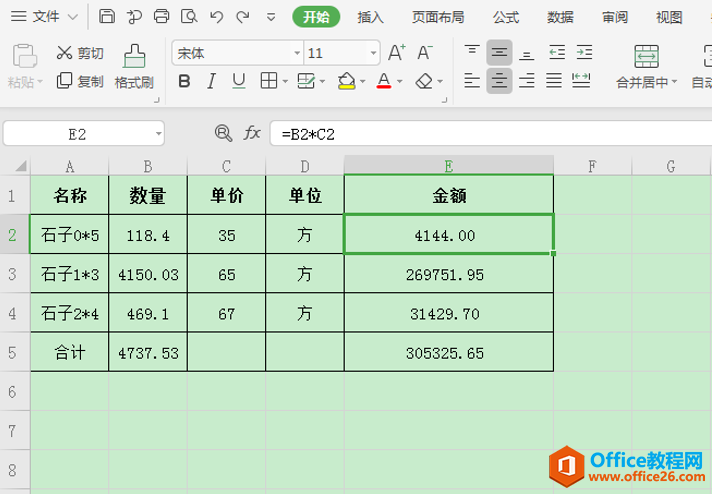Select cell containing 石子1*3
The image size is (712, 494).
point(69,274)
